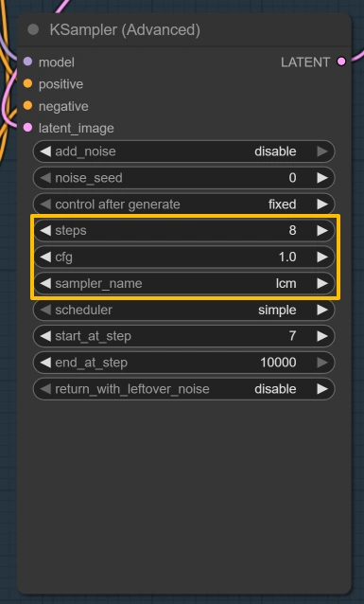Click the pink latent_image input socket

(x=27, y=128)
